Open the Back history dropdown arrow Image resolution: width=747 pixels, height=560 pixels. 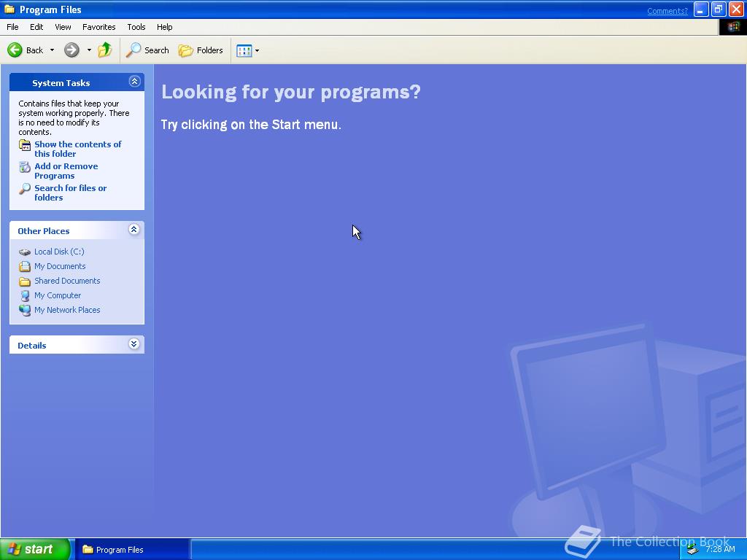[52, 50]
